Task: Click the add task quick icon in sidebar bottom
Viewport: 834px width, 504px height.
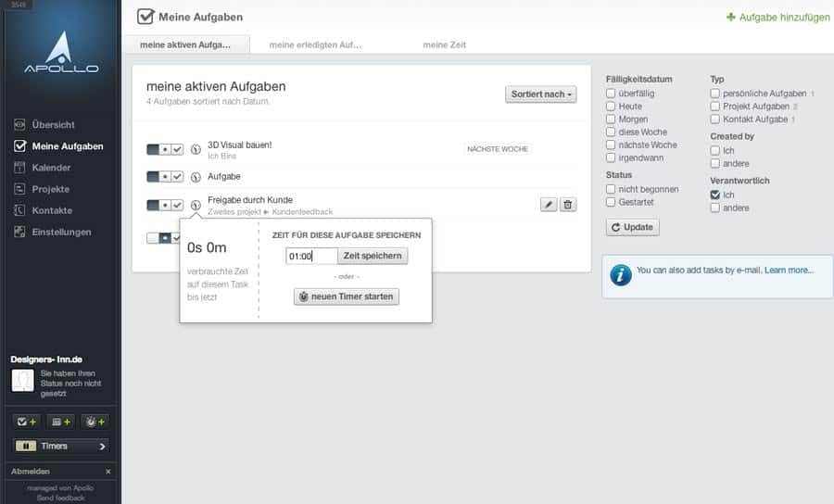Action: [x=26, y=422]
